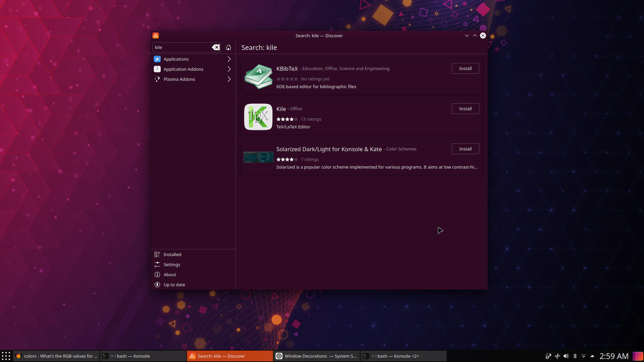644x362 pixels.
Task: Expand the Applications category arrow
Action: click(x=229, y=59)
